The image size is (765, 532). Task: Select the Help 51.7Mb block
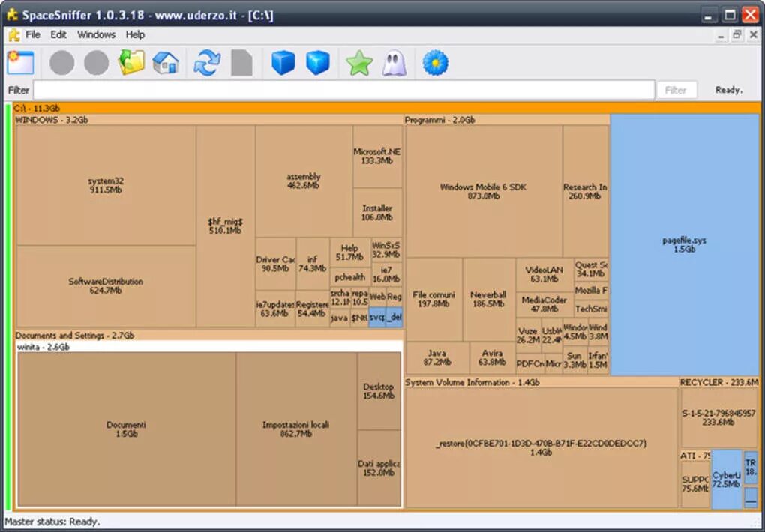349,253
